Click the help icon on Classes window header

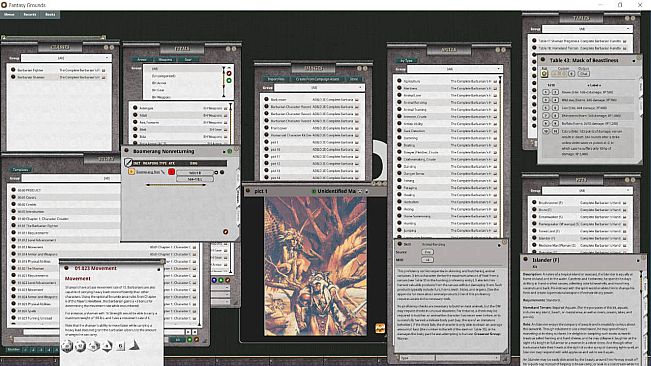tap(106, 48)
